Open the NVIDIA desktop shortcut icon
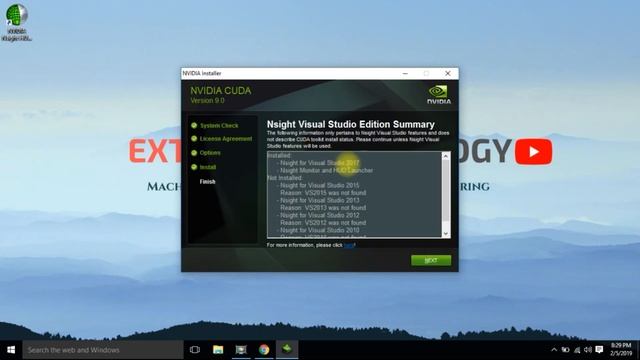640x360 pixels. (16, 22)
